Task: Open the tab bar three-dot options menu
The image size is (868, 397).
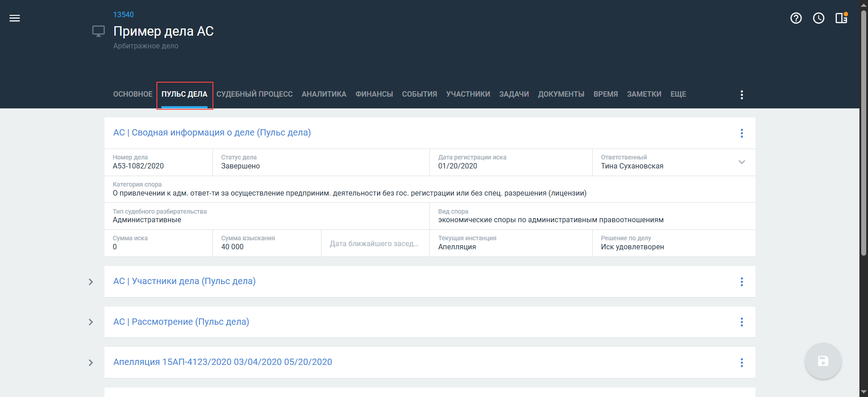Action: point(741,95)
